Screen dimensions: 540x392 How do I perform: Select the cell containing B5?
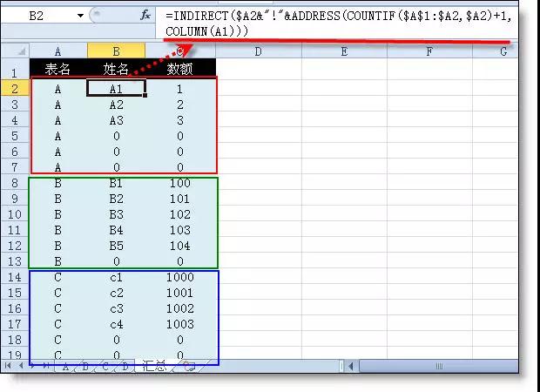tap(116, 246)
